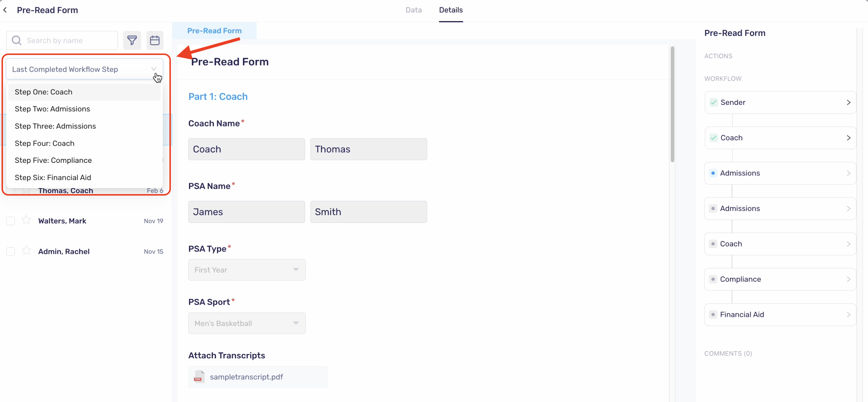Click the James PSA first name field
This screenshot has height=402, width=868.
point(246,212)
